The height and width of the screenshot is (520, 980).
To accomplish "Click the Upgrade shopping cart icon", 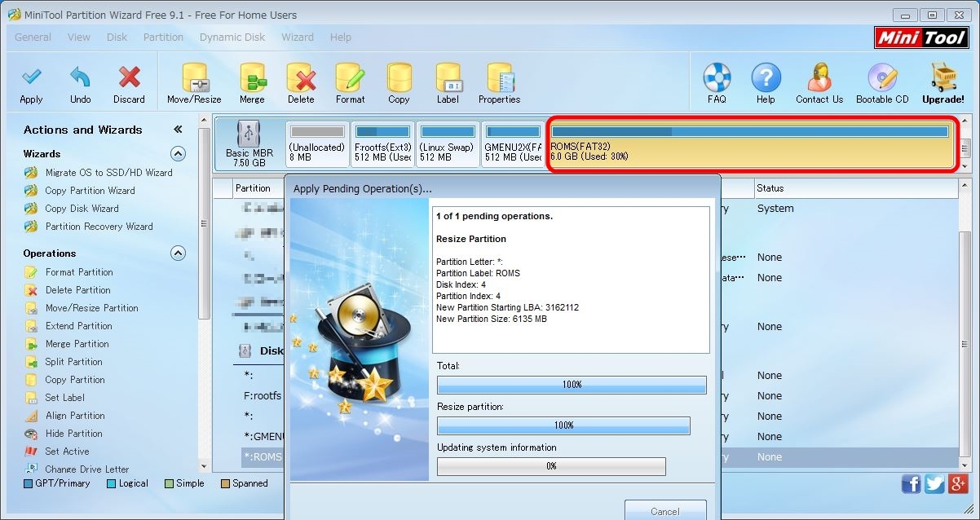I will click(x=943, y=78).
